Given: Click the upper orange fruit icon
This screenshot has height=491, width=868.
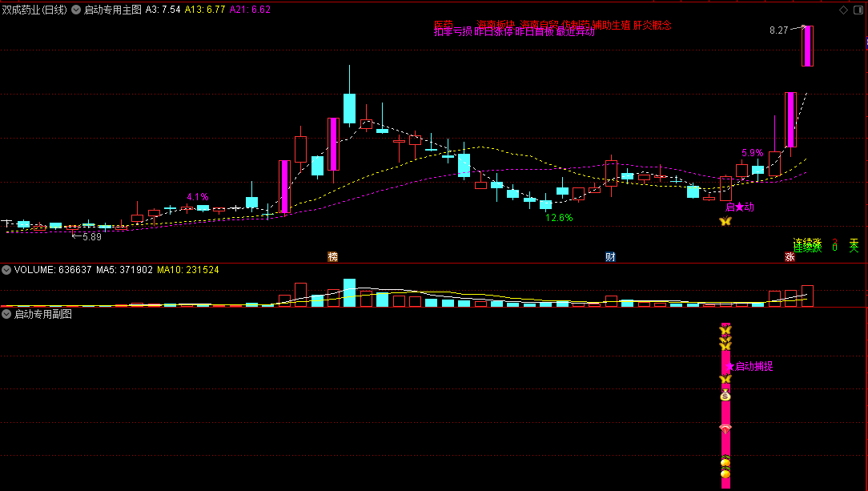Looking at the screenshot, I should point(725,462).
